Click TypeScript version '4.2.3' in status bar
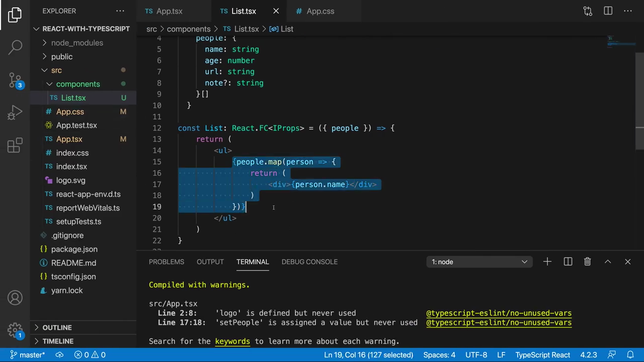 point(588,355)
